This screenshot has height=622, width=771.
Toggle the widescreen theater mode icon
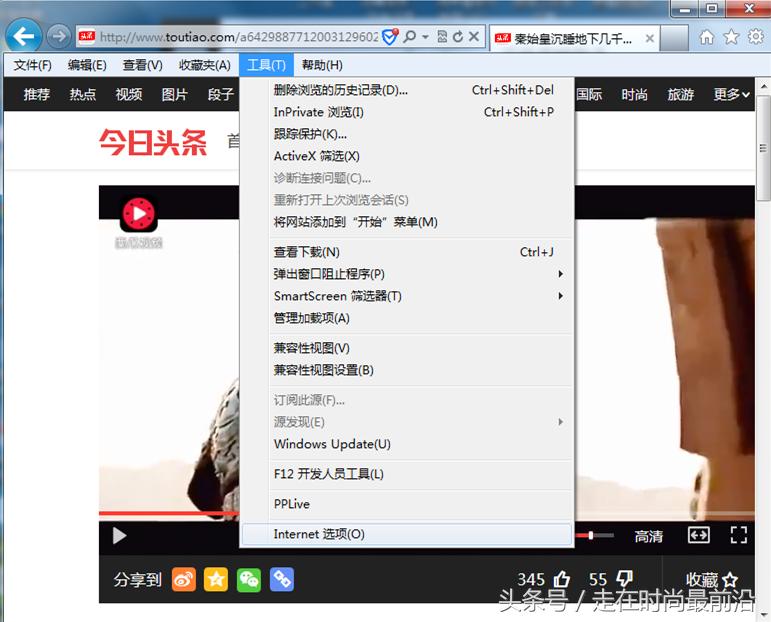698,535
